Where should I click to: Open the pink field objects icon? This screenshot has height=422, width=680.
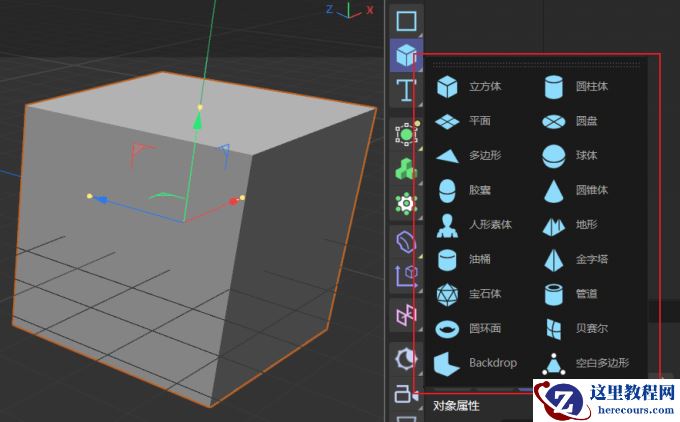[x=406, y=315]
